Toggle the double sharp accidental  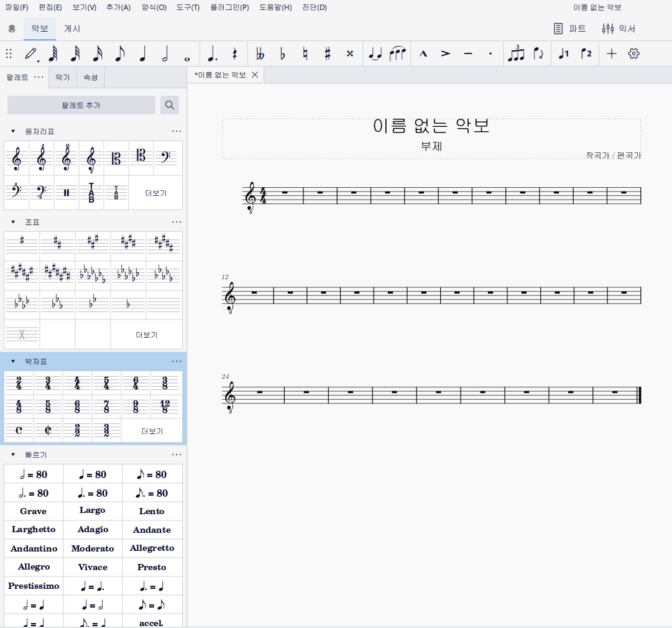click(350, 53)
